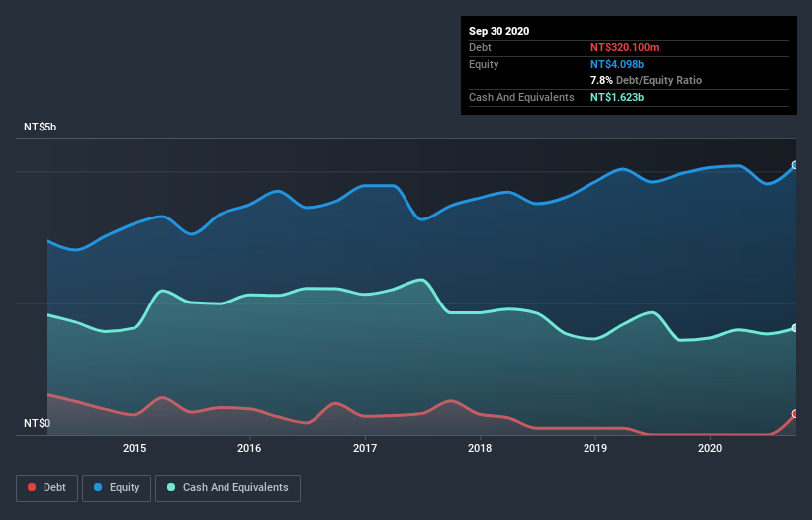Click the 7.8% Debt/Equity Ratio text
812x520 pixels.
click(646, 80)
